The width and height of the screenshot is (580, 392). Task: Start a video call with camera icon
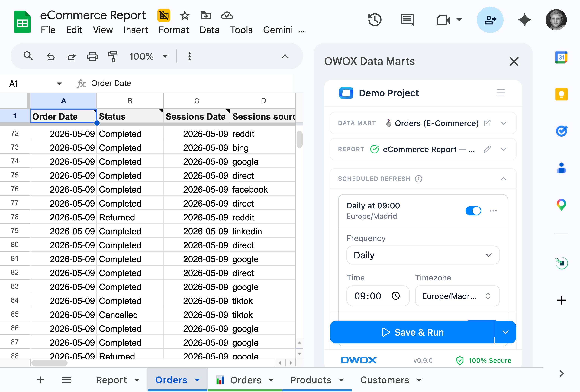click(x=443, y=20)
